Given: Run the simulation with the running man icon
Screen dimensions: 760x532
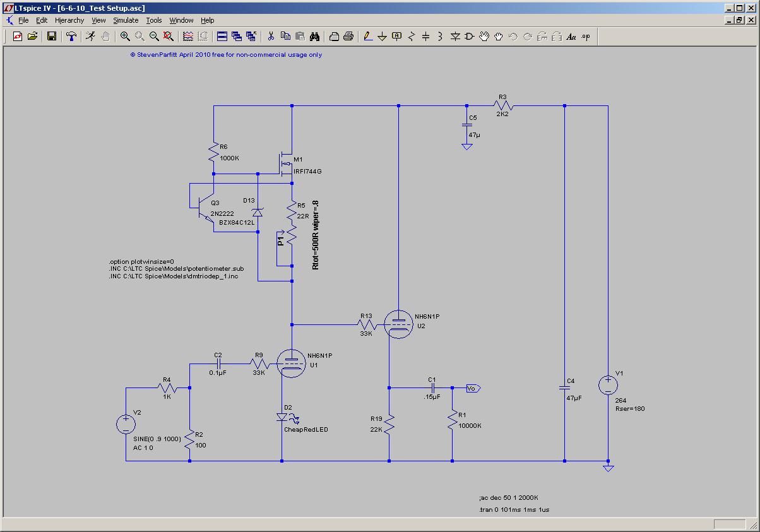Looking at the screenshot, I should pyautogui.click(x=91, y=37).
